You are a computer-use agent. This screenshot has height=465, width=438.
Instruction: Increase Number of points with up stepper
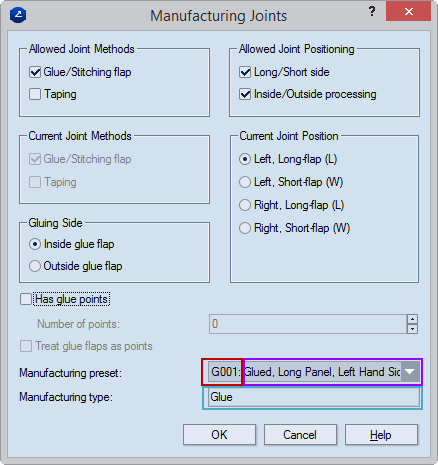[x=412, y=319]
